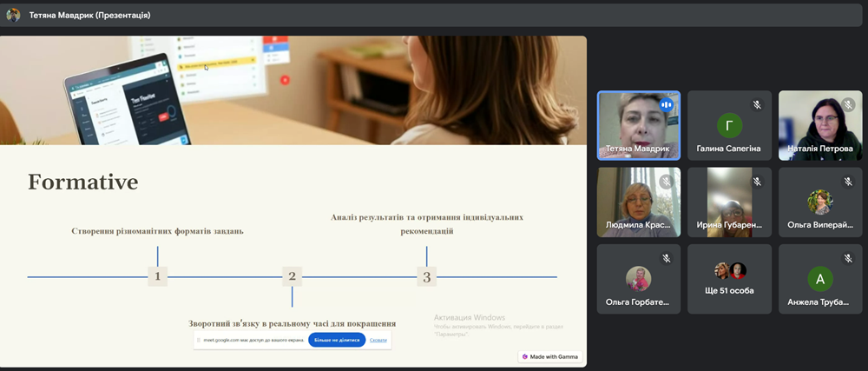Click muted mic icon on Людмила's tile

pyautogui.click(x=667, y=182)
